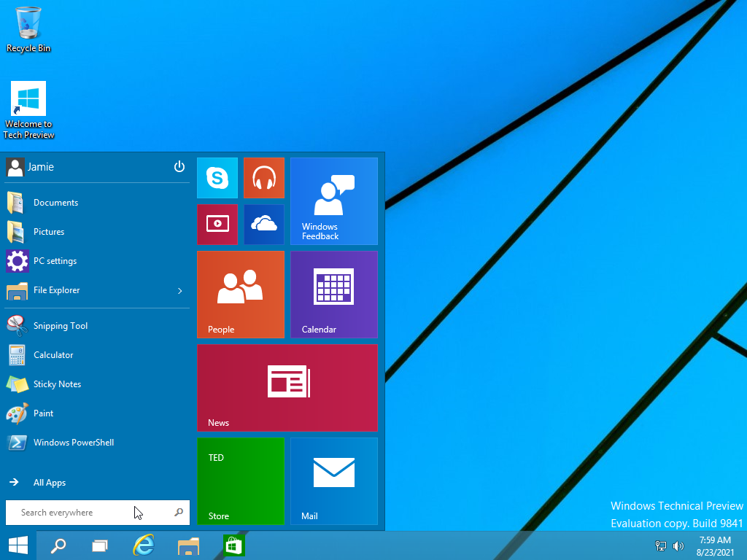Open the Store from the taskbar
This screenshot has height=560, width=747.
pyautogui.click(x=233, y=545)
